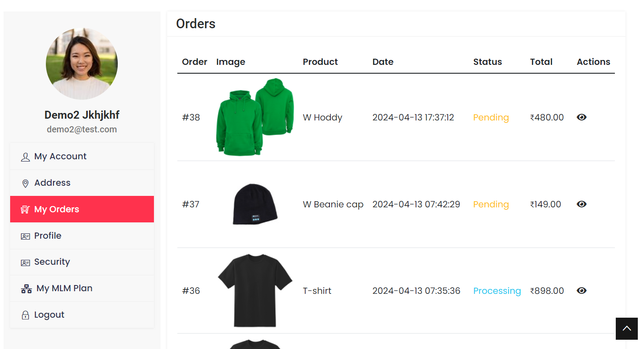Click the round profile avatar photo

82,64
